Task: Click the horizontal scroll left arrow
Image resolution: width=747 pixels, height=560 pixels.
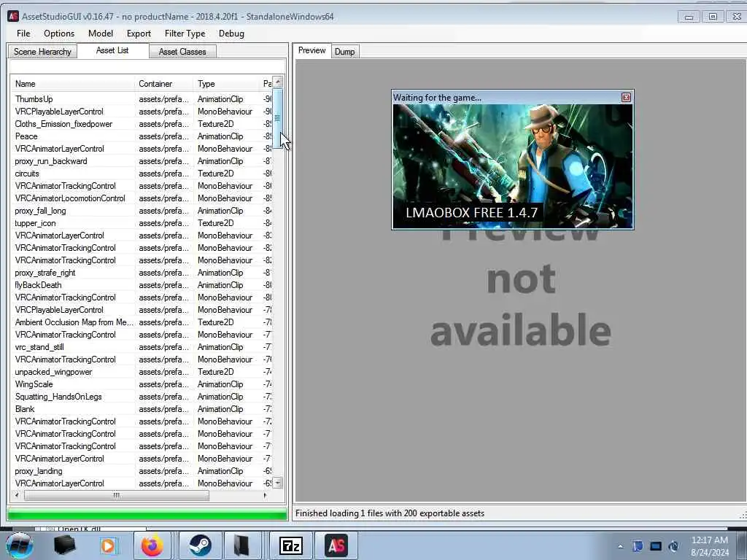Action: (x=18, y=495)
